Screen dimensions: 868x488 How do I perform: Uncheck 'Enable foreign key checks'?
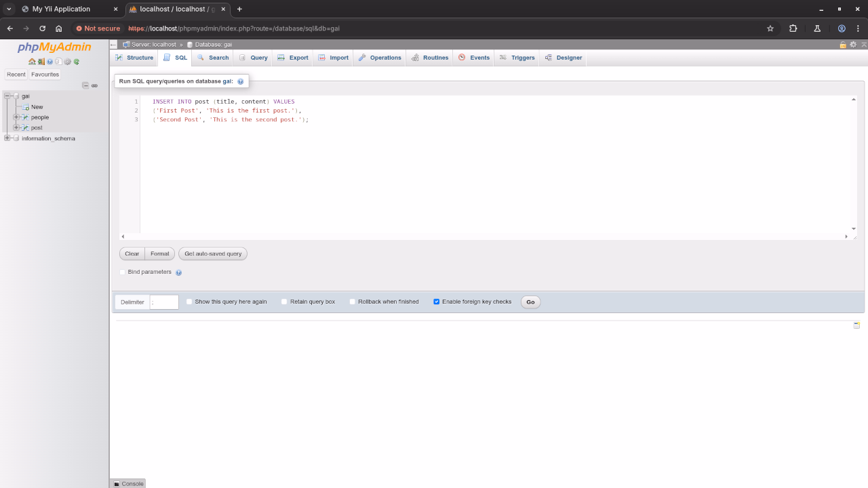437,302
